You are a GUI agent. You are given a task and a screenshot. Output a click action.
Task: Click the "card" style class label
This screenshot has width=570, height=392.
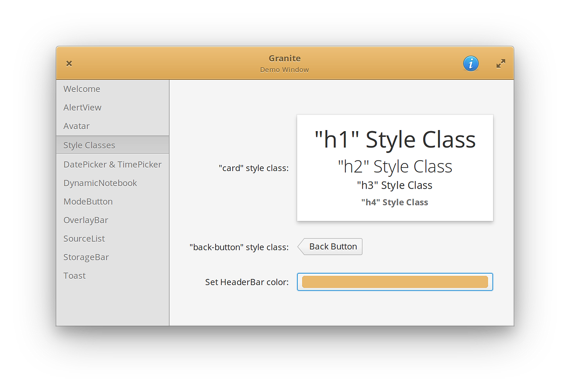254,168
